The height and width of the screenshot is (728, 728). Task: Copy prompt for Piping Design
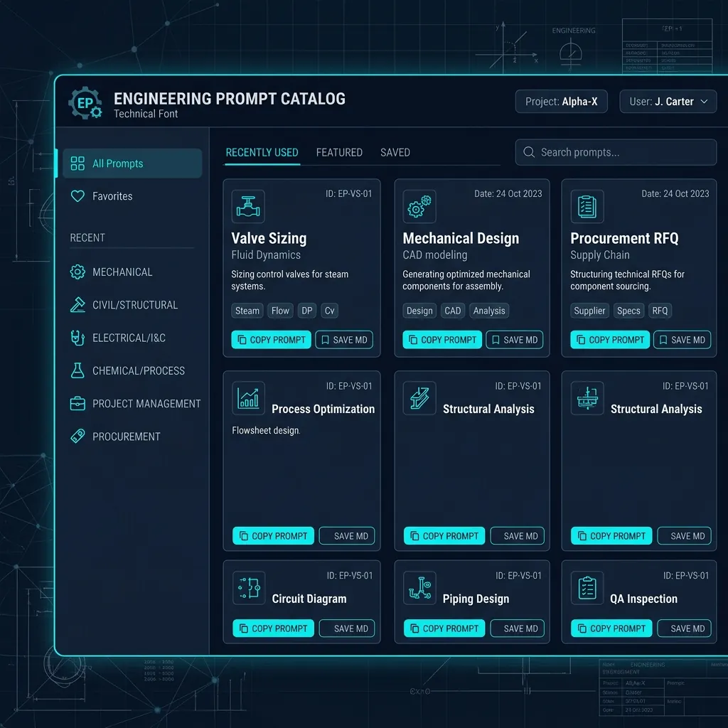444,628
